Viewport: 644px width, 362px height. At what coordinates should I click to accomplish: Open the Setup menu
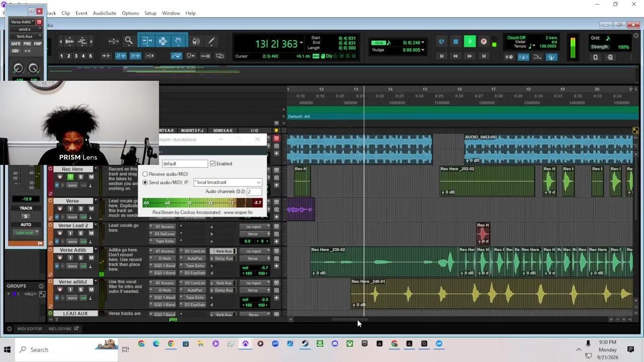150,13
